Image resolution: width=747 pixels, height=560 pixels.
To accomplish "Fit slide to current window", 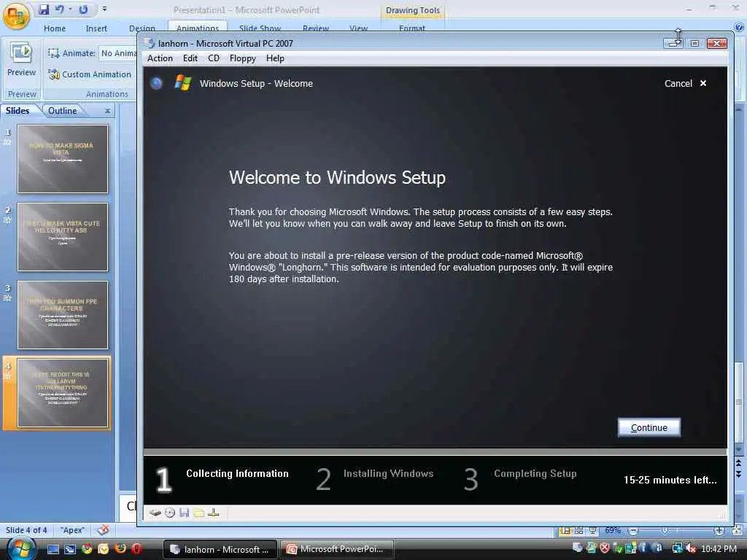I will pos(737,531).
